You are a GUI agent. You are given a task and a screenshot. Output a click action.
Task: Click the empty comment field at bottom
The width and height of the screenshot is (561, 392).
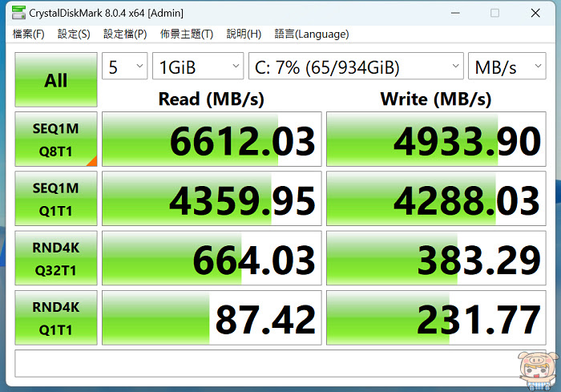(280, 363)
